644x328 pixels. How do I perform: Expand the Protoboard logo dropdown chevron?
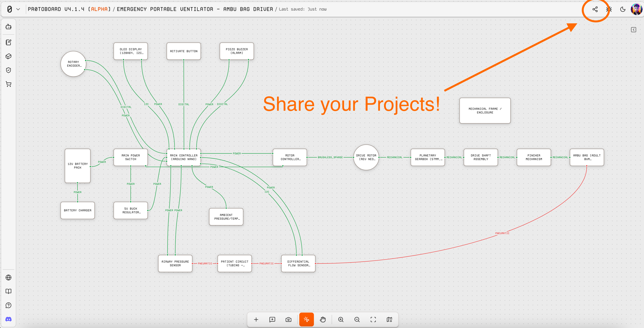point(18,9)
